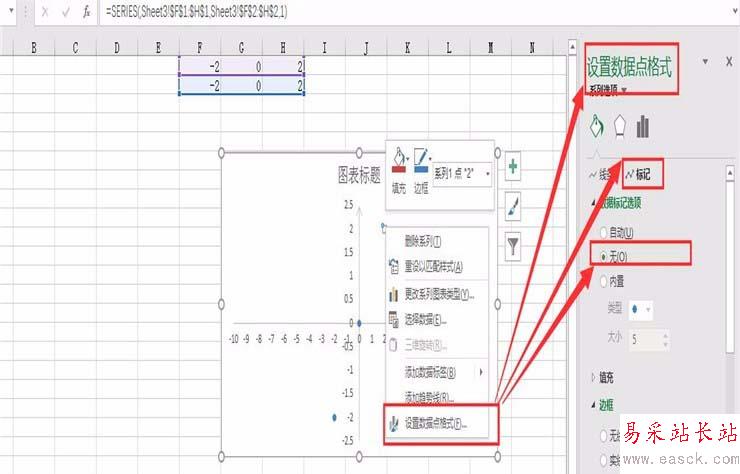The image size is (740, 474).
Task: Click the 边框 outline pen icon in mini toolbar
Action: 421,161
